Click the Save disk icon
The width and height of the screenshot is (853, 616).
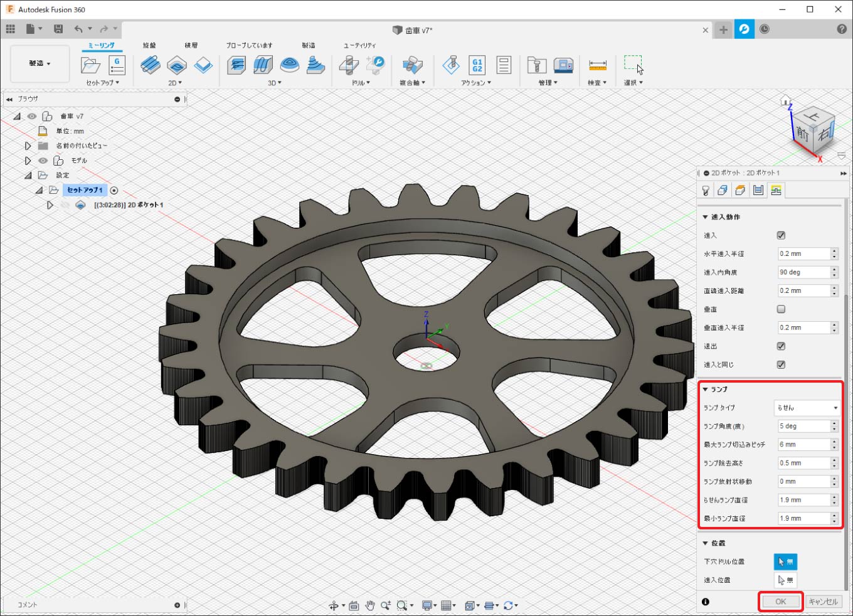(58, 29)
